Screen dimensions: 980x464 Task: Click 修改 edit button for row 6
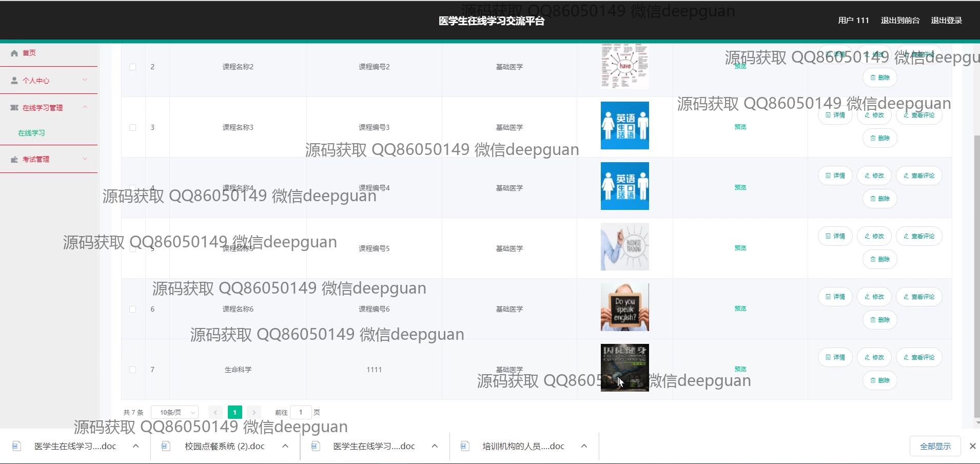coord(874,297)
